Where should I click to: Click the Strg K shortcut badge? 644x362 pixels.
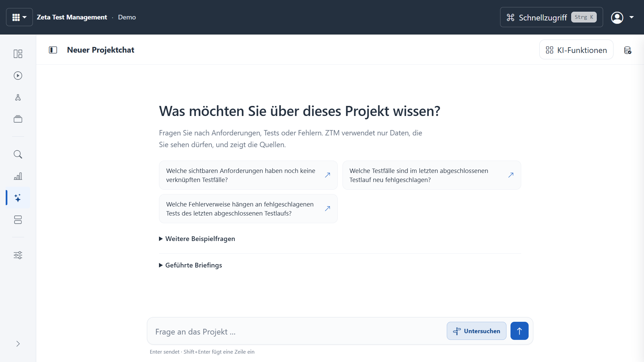(584, 17)
